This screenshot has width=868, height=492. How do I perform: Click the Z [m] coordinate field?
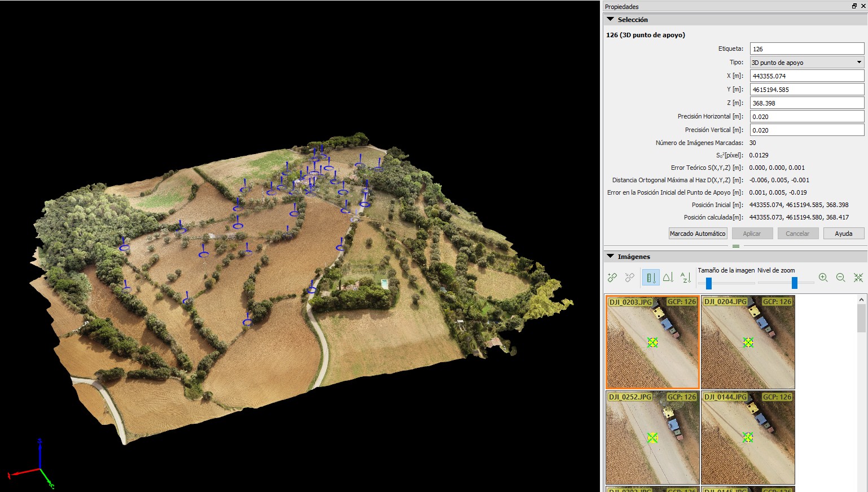click(807, 103)
